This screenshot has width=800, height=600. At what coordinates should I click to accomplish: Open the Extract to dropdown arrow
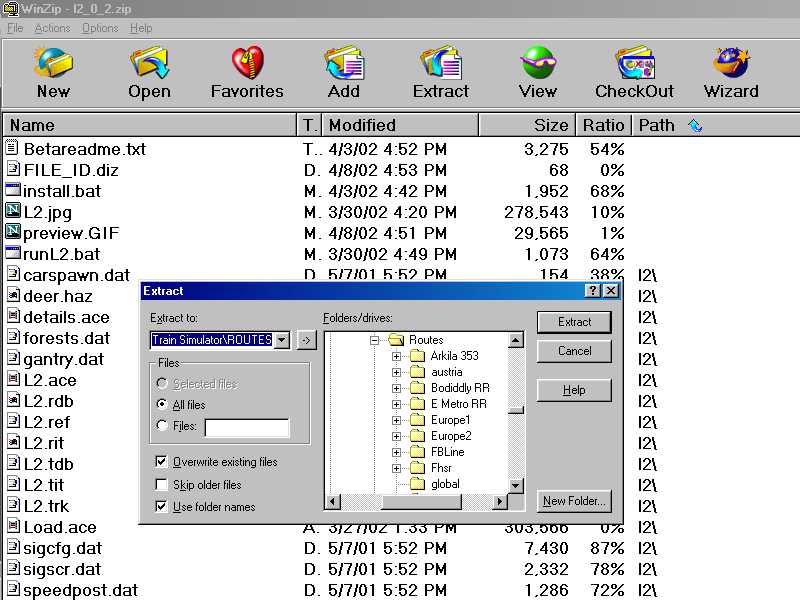pyautogui.click(x=282, y=340)
